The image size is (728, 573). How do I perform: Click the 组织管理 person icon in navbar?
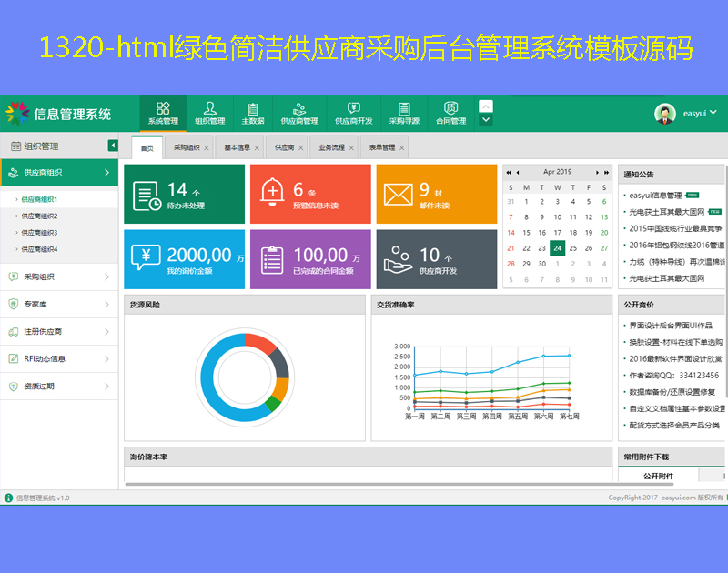pos(210,113)
